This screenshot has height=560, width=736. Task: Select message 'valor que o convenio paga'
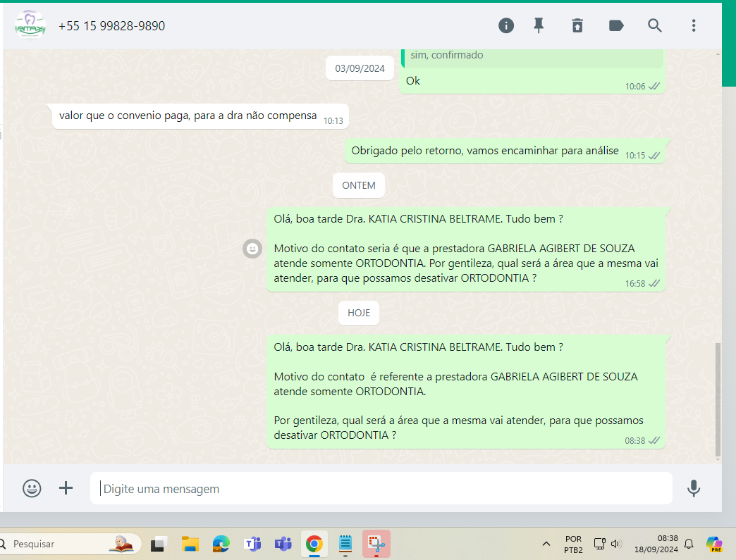click(200, 116)
